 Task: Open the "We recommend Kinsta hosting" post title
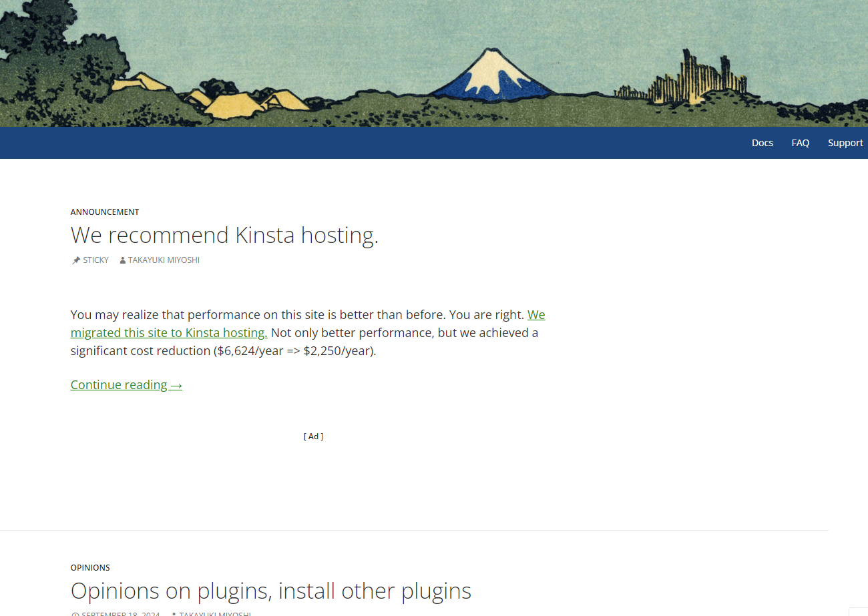tap(224, 235)
